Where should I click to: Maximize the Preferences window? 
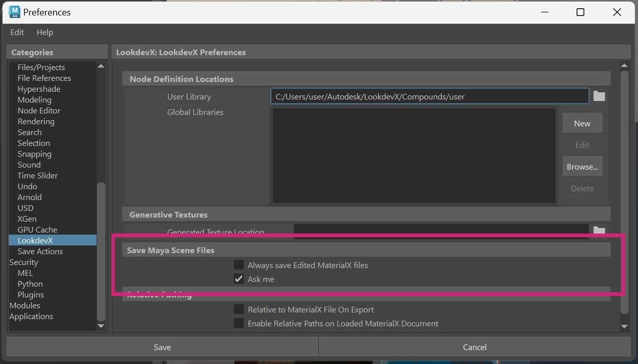(580, 12)
